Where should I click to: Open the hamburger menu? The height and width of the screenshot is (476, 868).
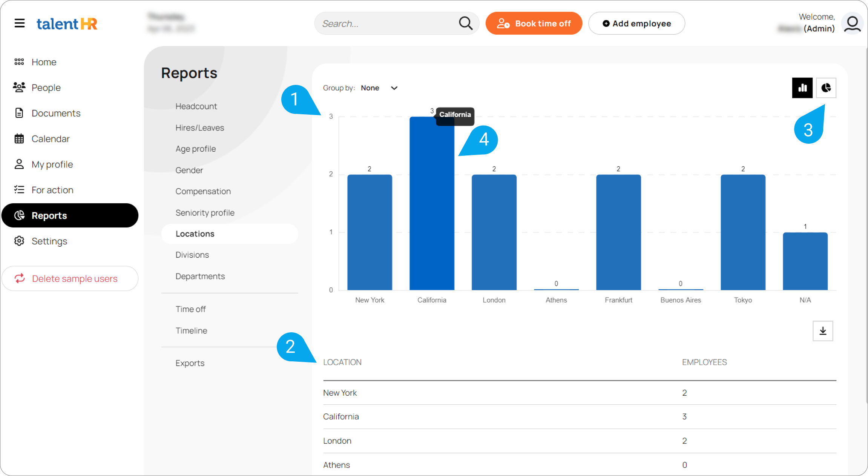tap(20, 23)
